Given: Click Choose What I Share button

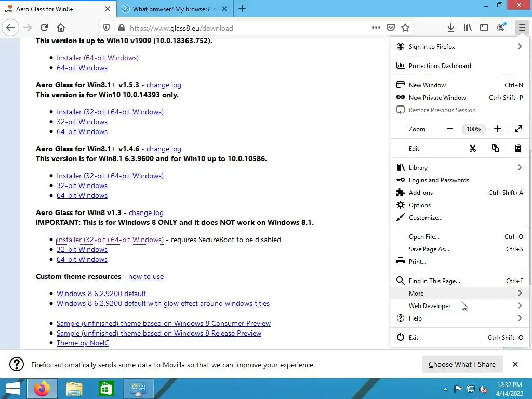Looking at the screenshot, I should 462,364.
